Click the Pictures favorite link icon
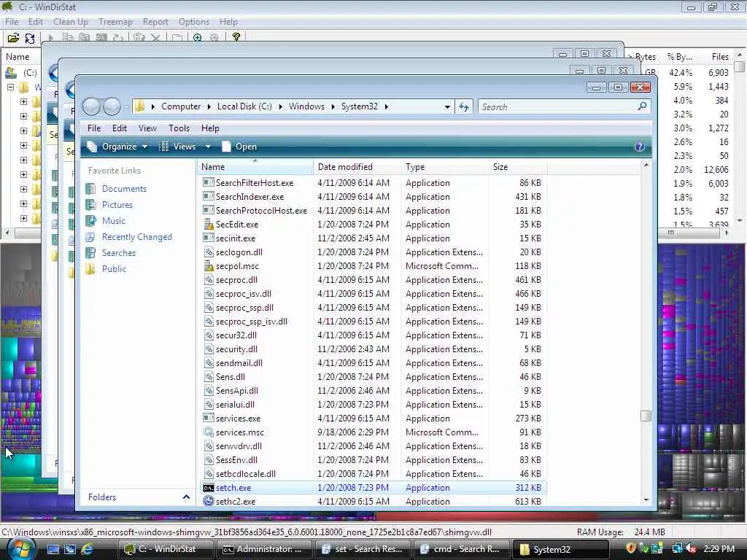The width and height of the screenshot is (747, 560). coord(90,205)
